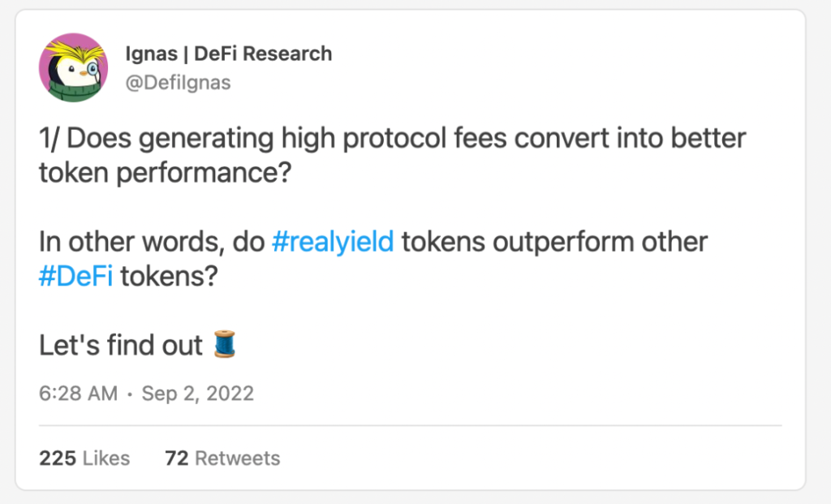
Task: Click the word 'tokens?' after #DeFi
Action: (169, 276)
